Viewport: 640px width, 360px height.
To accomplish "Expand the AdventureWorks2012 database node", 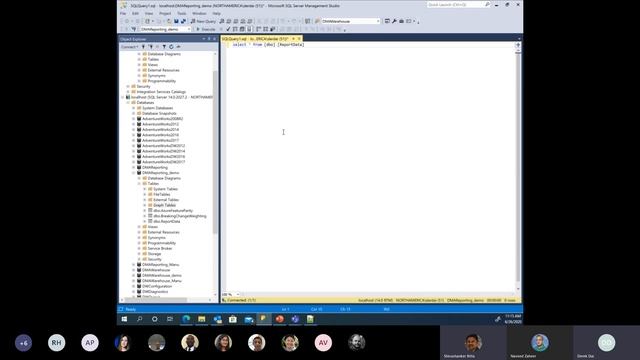I will (133, 124).
